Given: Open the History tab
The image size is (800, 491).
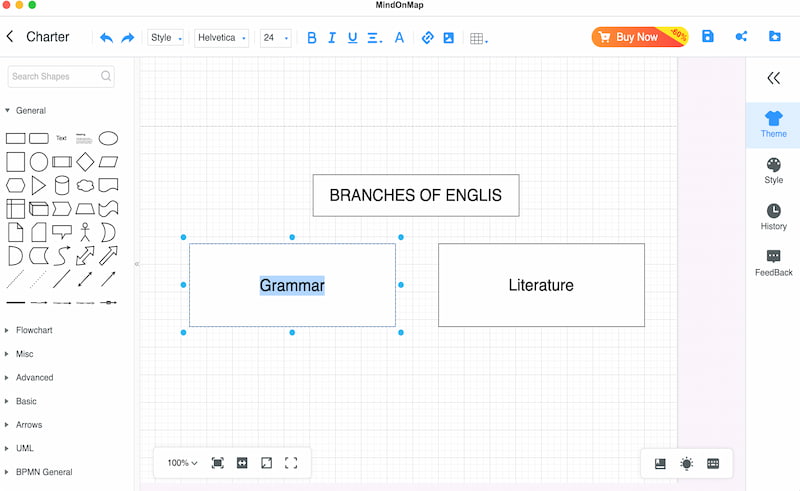Looking at the screenshot, I should (773, 217).
